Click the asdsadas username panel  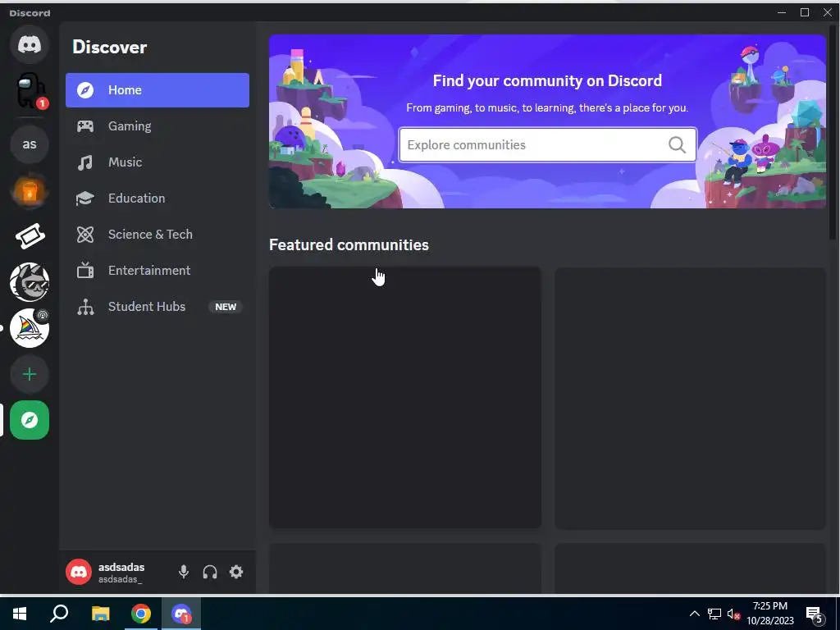(x=121, y=572)
